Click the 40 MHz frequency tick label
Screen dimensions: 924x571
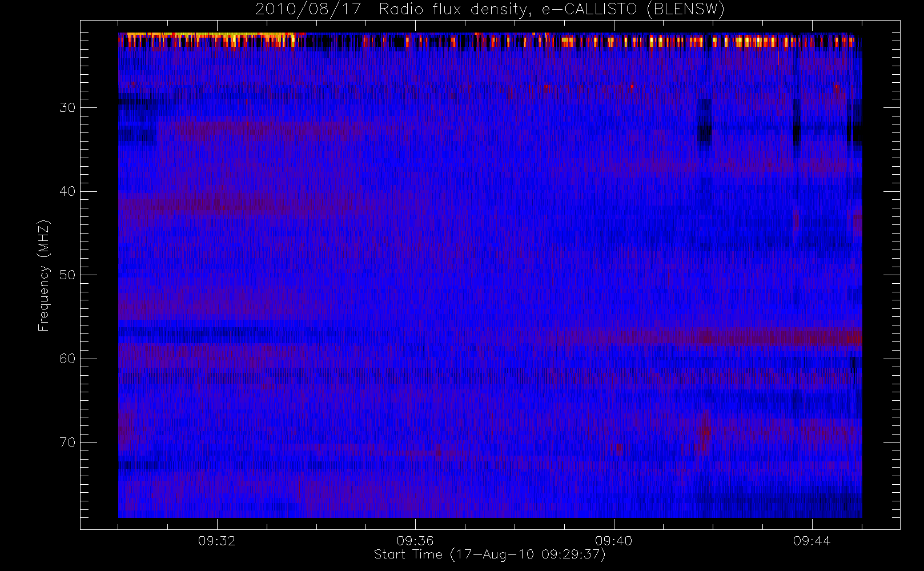[67, 191]
